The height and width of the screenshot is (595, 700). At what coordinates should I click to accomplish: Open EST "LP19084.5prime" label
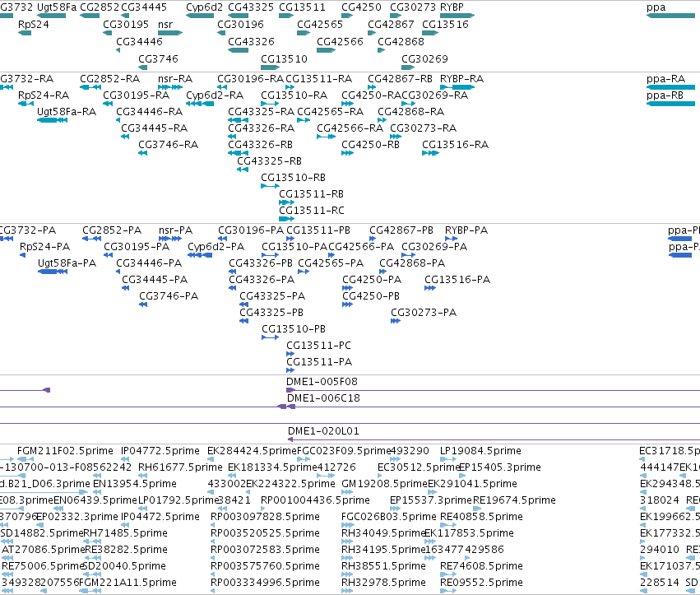(480, 451)
